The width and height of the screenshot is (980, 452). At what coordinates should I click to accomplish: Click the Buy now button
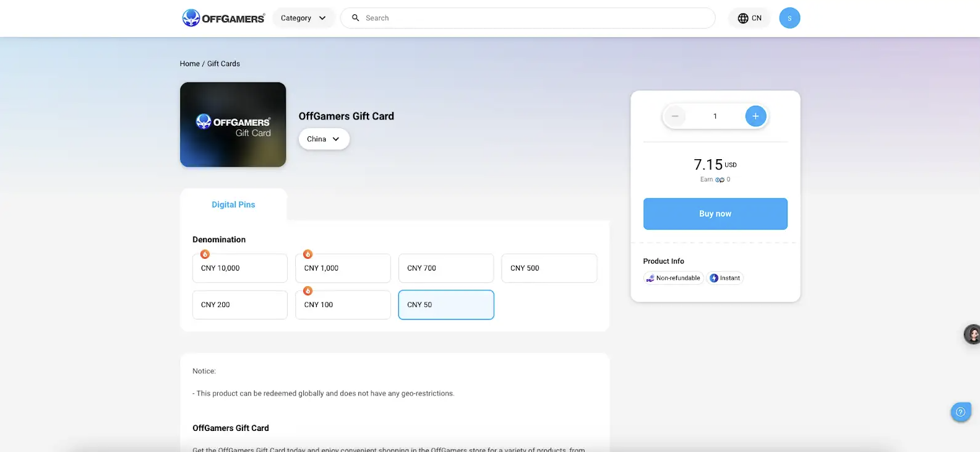tap(715, 214)
